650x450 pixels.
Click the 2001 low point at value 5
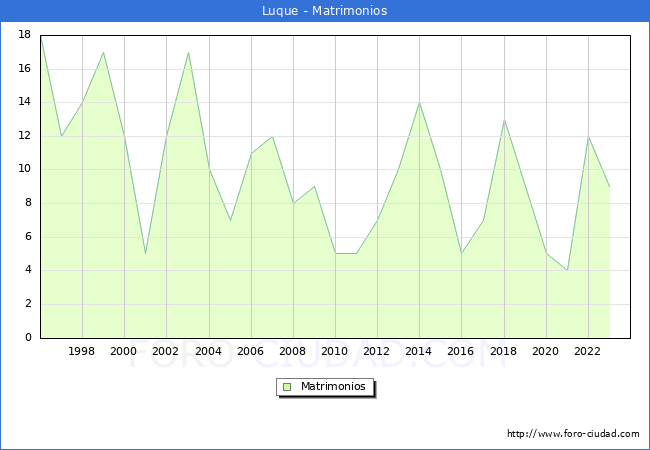pyautogui.click(x=146, y=253)
